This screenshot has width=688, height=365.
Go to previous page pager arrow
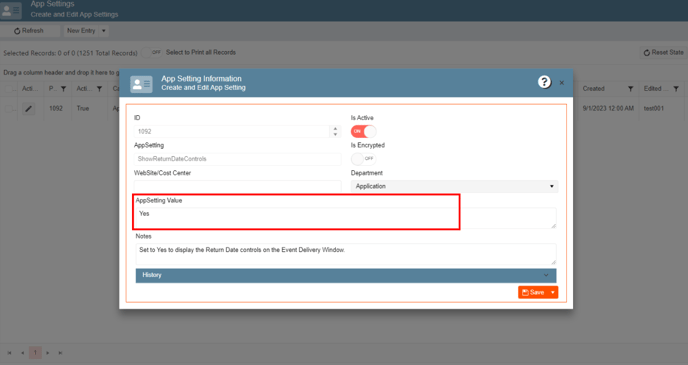point(22,353)
